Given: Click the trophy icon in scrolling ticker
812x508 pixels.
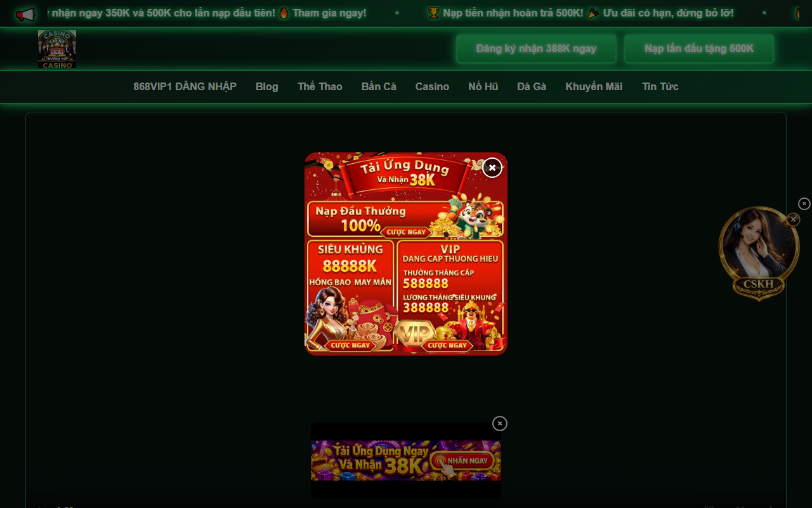Looking at the screenshot, I should coord(434,13).
